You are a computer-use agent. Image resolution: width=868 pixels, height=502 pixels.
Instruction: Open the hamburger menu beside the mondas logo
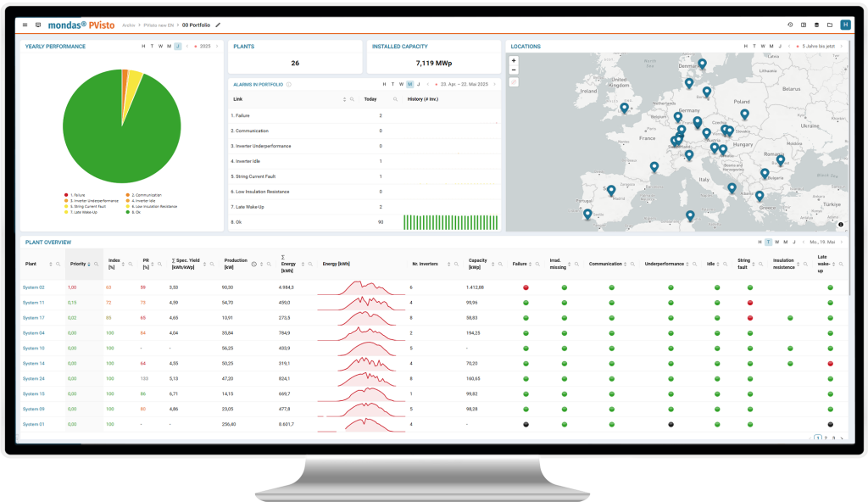coord(25,25)
